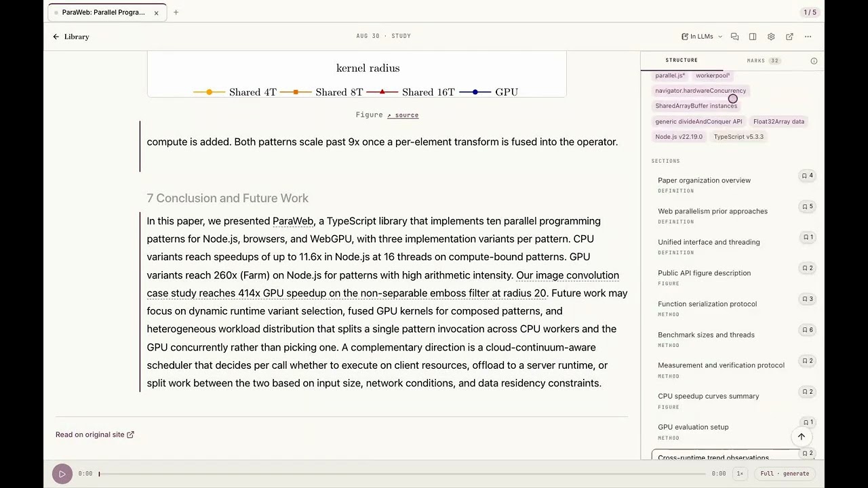This screenshot has width=868, height=488.
Task: Open the 'Full · generate' audio option
Action: tap(785, 474)
